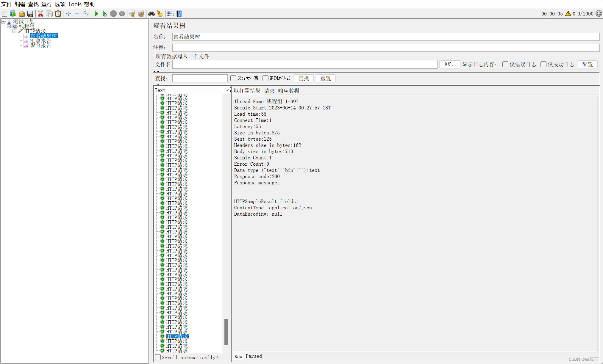The width and height of the screenshot is (603, 364).
Task: Collapse the 线程组 tree node
Action: pos(9,26)
